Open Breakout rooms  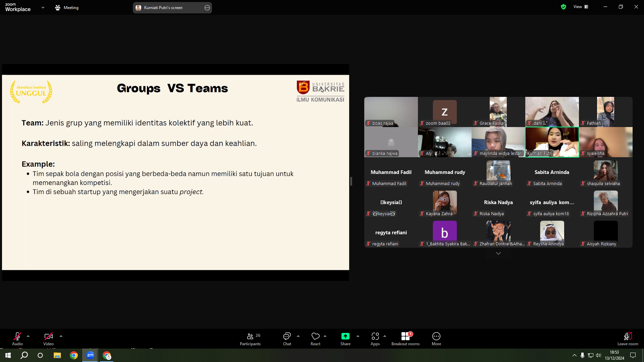point(406,339)
